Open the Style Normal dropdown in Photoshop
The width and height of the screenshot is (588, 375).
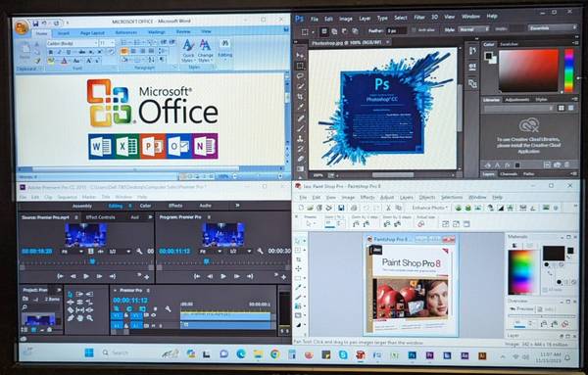coord(473,29)
